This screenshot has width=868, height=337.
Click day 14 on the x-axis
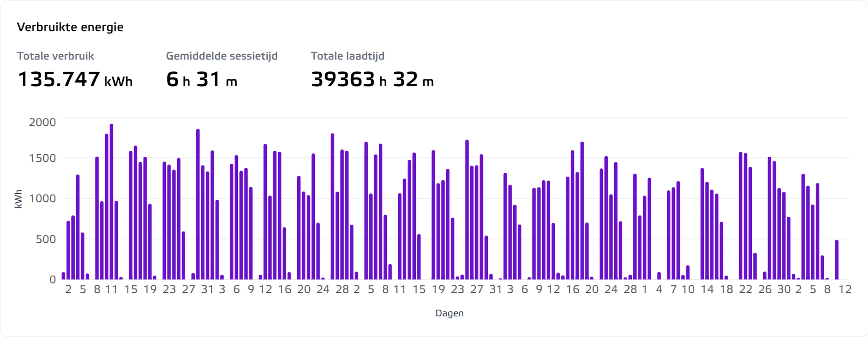(707, 290)
